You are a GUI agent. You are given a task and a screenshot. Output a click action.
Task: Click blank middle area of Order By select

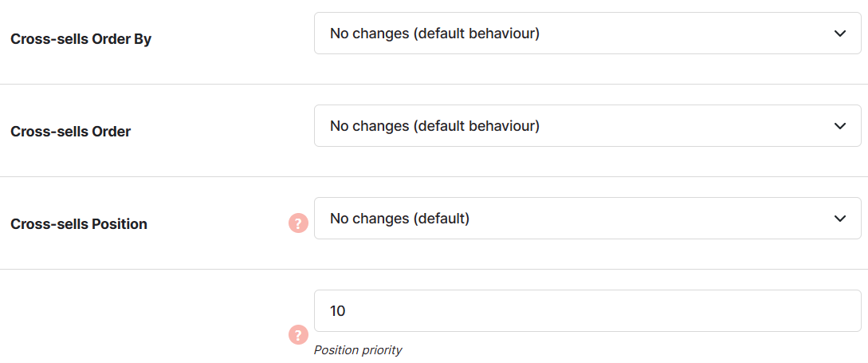(x=686, y=34)
